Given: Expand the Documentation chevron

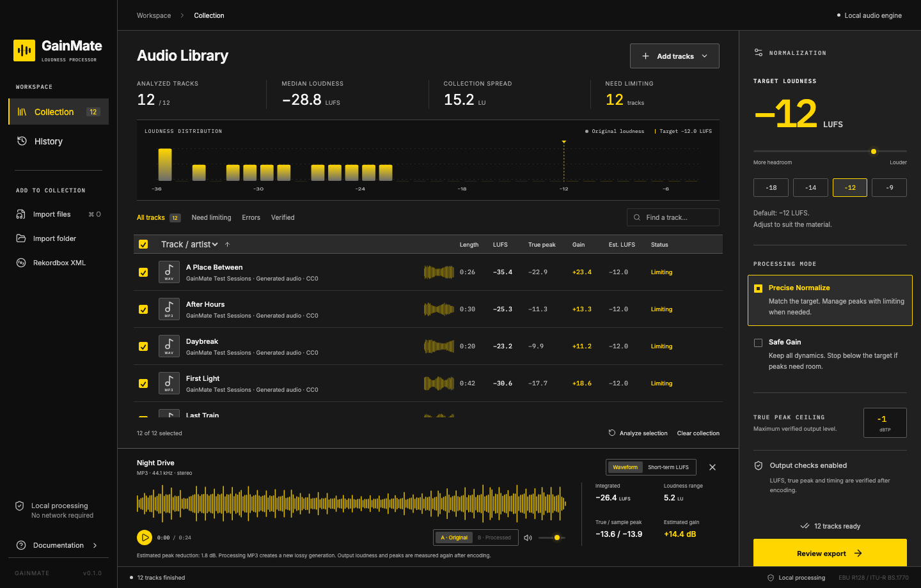Looking at the screenshot, I should (95, 545).
